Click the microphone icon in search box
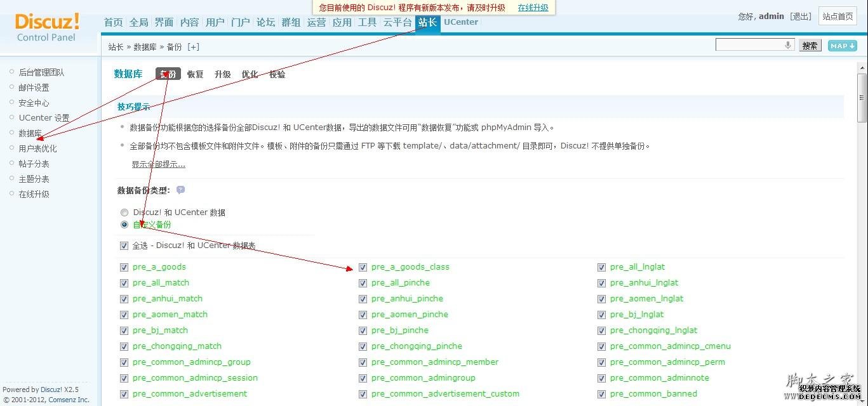Image resolution: width=868 pixels, height=406 pixels. [x=788, y=45]
